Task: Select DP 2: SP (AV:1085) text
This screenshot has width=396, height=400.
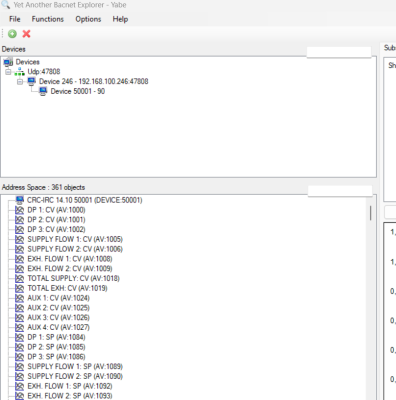Action: [x=56, y=347]
